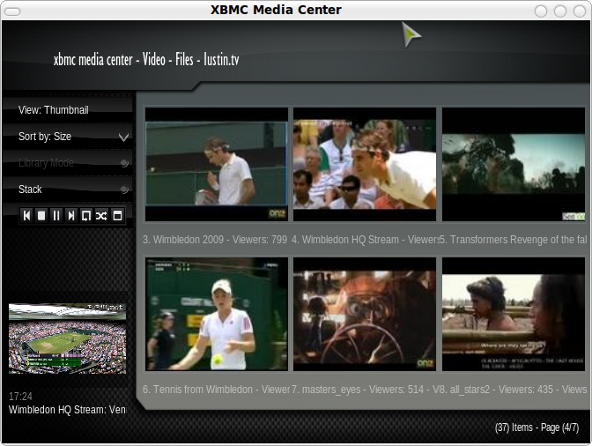592x446 pixels.
Task: Toggle sort direction arrow beside Sort by
Action: pyautogui.click(x=124, y=137)
